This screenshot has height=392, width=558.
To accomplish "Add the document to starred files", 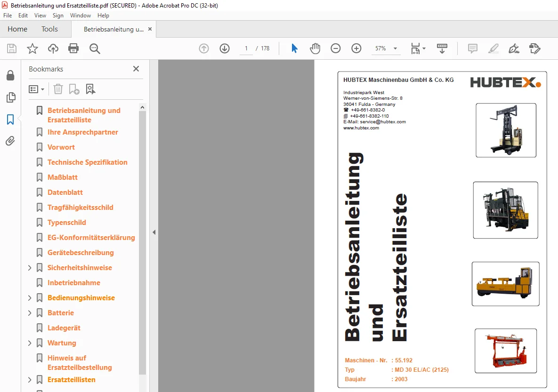I will [32, 48].
